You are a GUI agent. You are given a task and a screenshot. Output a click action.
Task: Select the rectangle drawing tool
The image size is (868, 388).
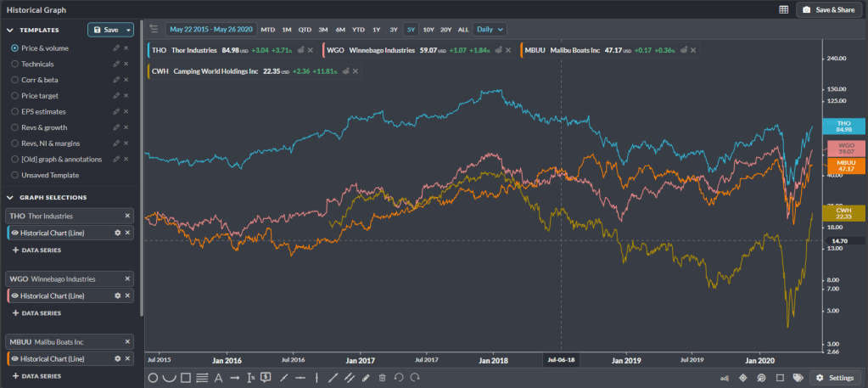click(185, 378)
